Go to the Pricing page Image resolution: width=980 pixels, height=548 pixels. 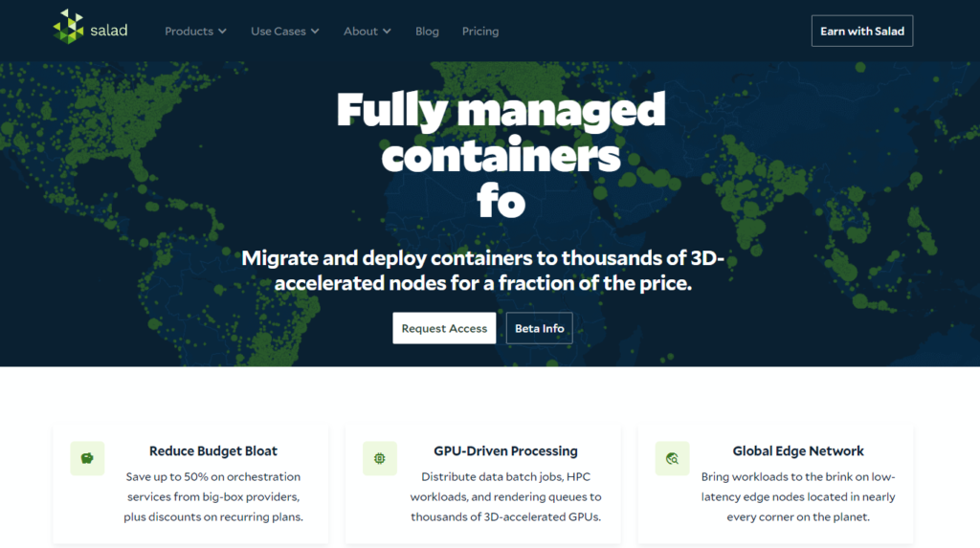pyautogui.click(x=480, y=32)
